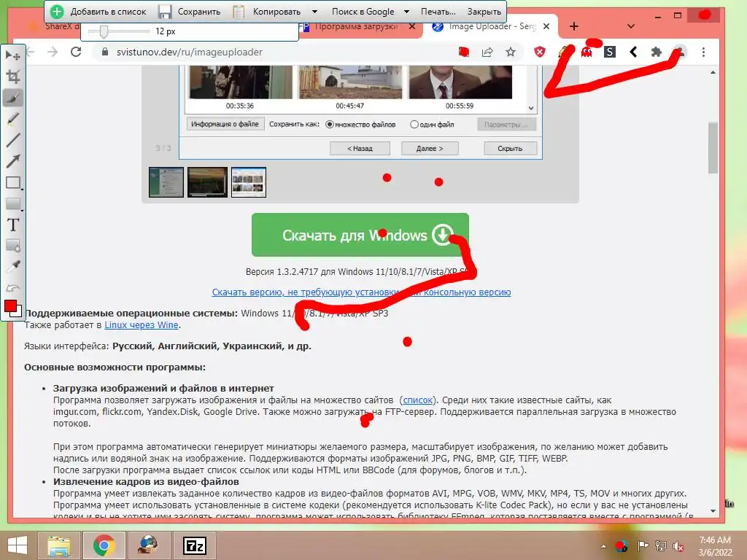Screen dimensions: 747x560
Task: Click the brush size slider handle
Action: (x=104, y=31)
